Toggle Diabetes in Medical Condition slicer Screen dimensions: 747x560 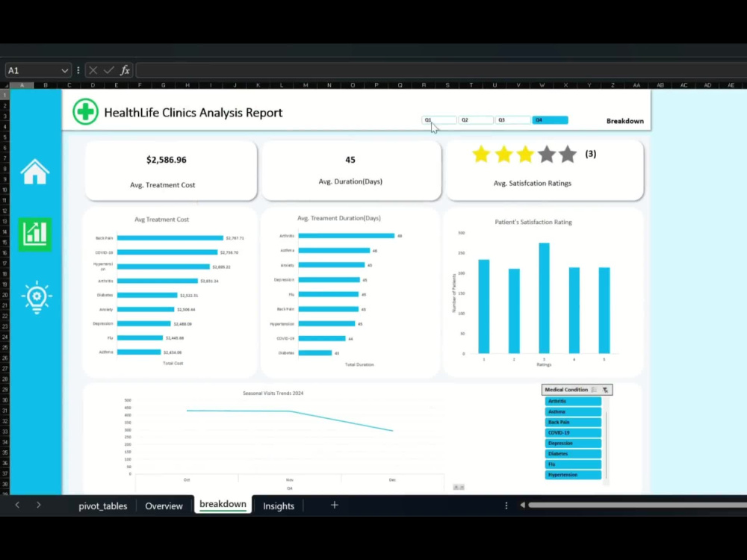(573, 454)
